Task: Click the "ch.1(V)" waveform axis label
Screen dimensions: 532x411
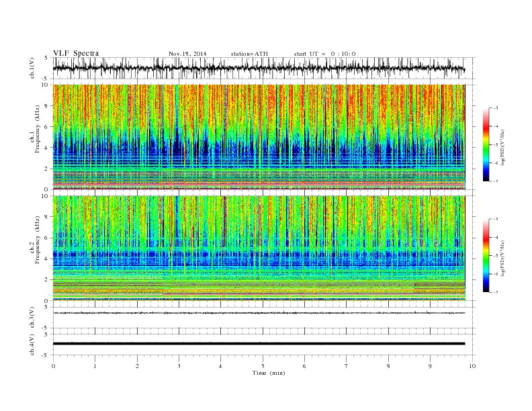Action: coord(32,68)
